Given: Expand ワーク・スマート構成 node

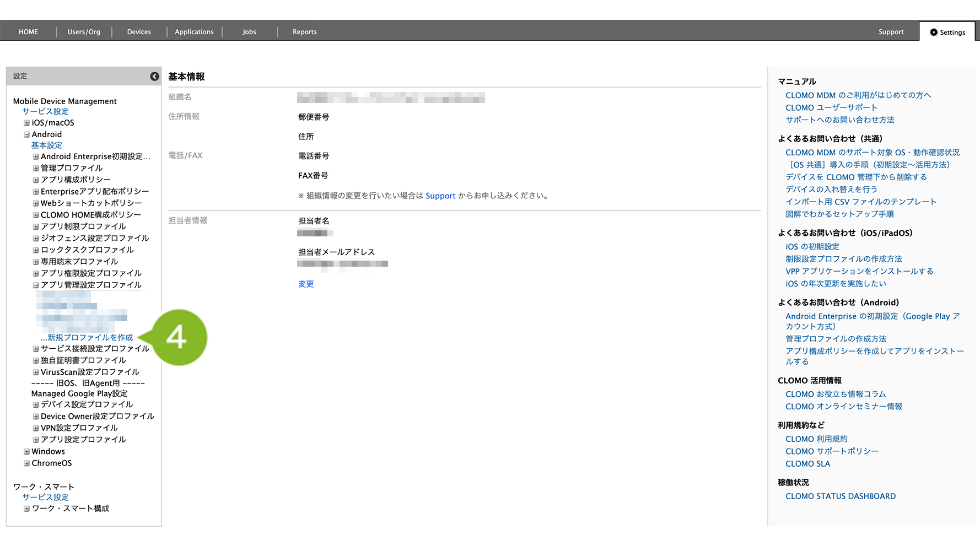Looking at the screenshot, I should pos(26,509).
